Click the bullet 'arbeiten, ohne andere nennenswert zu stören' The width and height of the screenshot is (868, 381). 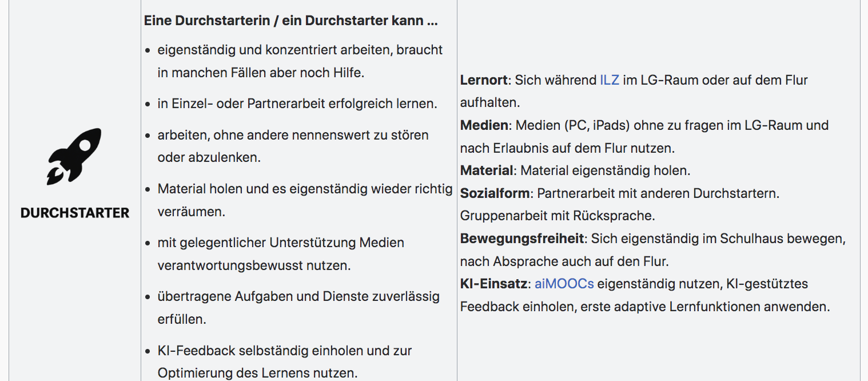pos(293,136)
